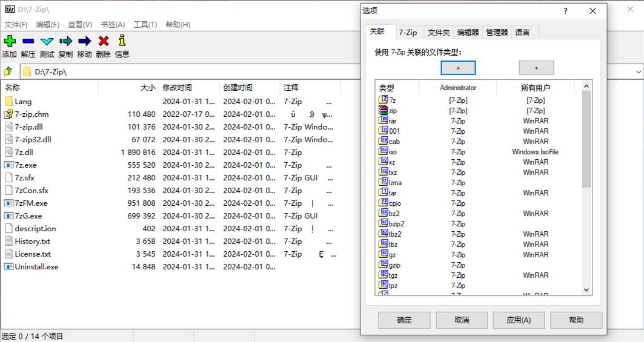Image resolution: width=644 pixels, height=342 pixels.
Task: Click the Move (移动) blue arrow icon
Action: pos(84,41)
